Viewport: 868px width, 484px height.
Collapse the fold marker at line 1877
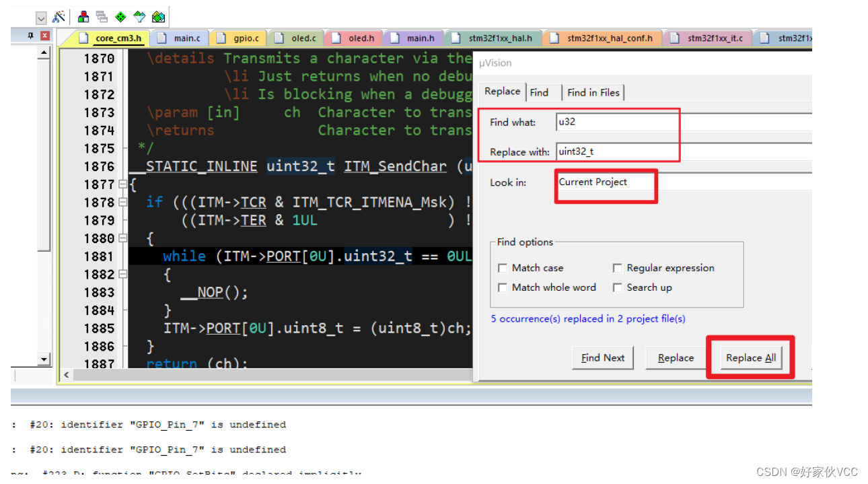(122, 184)
